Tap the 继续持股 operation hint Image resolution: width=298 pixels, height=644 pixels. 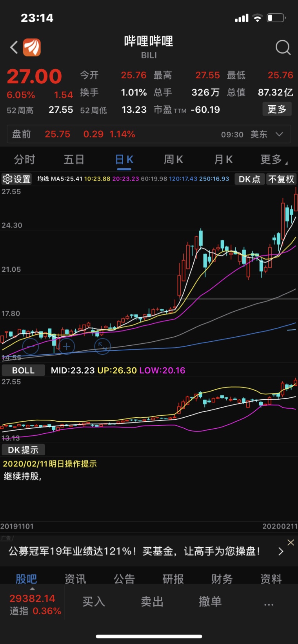pos(22,476)
